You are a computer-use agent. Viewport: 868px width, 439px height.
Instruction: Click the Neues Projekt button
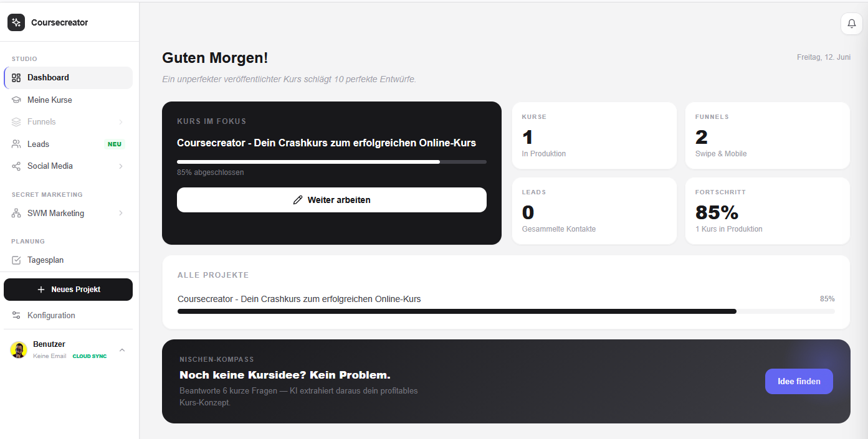tap(69, 290)
